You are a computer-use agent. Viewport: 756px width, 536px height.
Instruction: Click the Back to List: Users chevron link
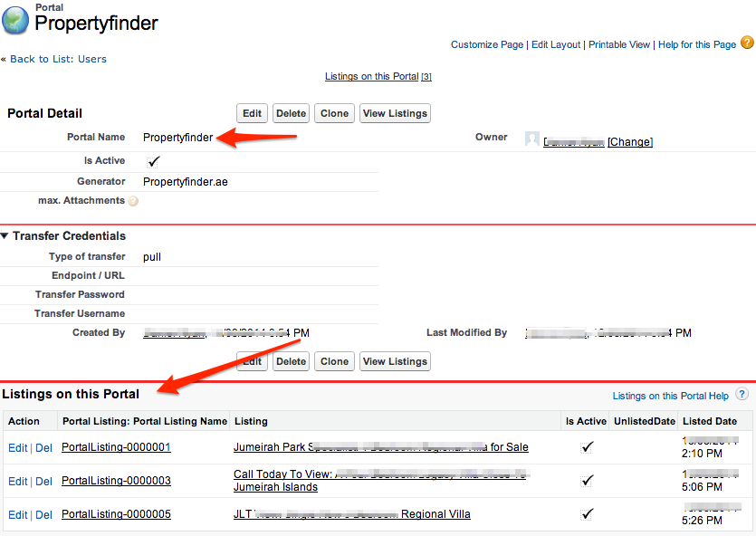tap(5, 59)
